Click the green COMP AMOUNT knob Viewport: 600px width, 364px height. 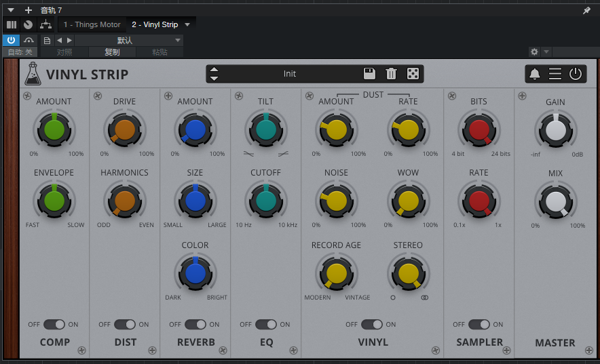[x=54, y=129]
